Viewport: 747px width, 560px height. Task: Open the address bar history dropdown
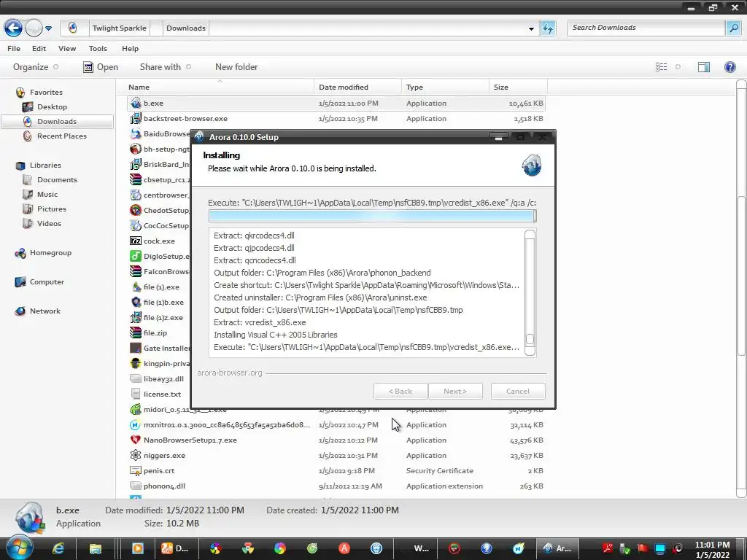531,28
